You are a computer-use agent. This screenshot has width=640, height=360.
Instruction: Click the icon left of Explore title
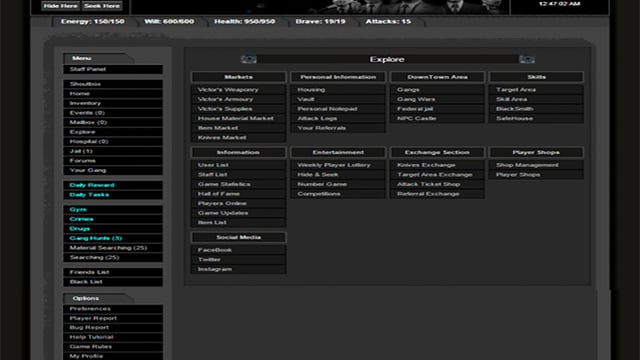click(x=249, y=60)
